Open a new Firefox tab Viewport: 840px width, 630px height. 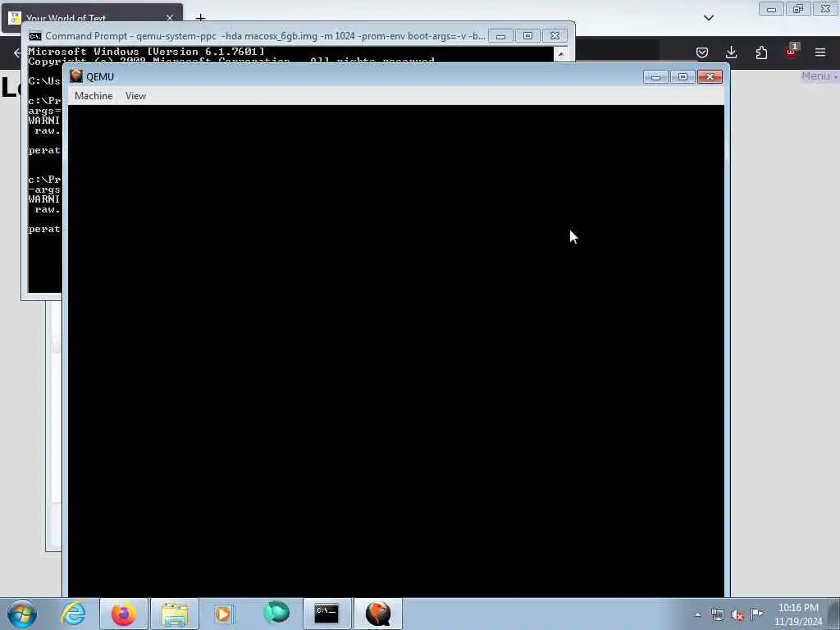(200, 18)
